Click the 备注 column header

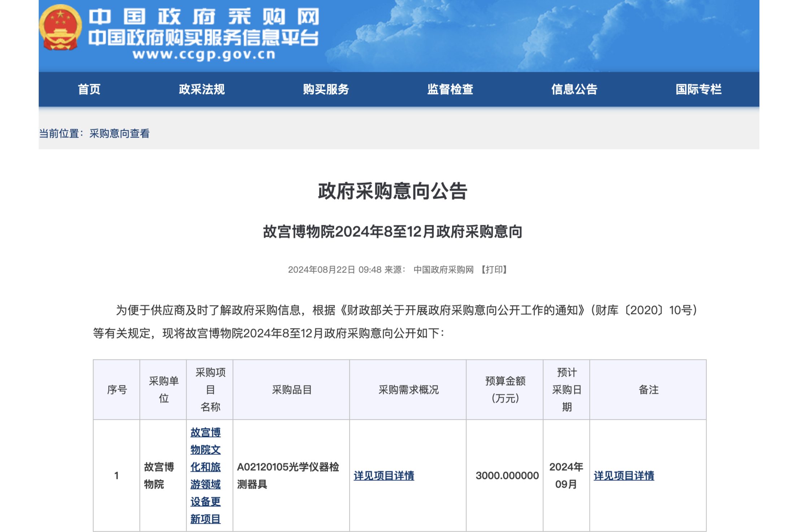(x=649, y=390)
